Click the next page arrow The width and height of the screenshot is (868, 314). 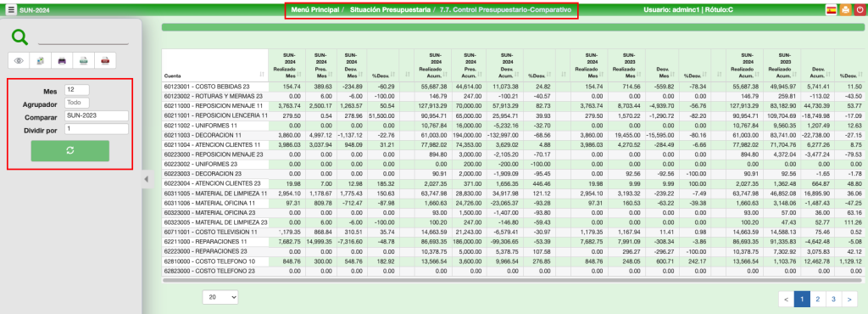[849, 299]
